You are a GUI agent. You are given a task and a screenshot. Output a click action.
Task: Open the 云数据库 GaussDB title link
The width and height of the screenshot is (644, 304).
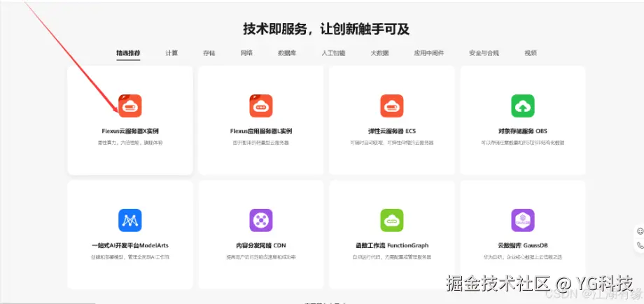tap(523, 246)
